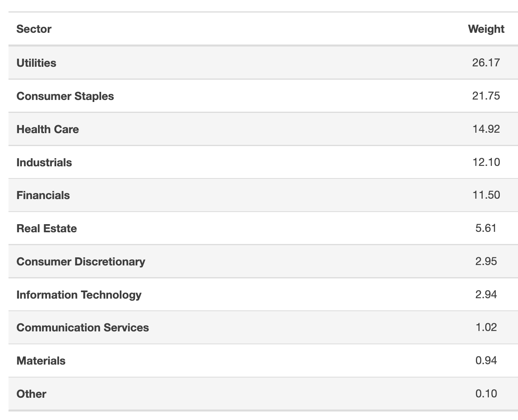The width and height of the screenshot is (518, 420).
Task: Select the 11.50 weight cell
Action: [x=486, y=195]
